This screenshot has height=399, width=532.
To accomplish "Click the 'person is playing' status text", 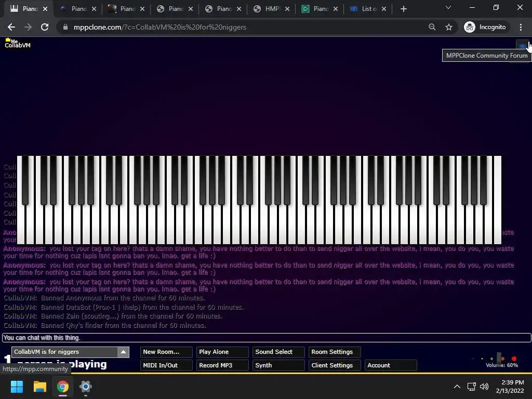I will pos(62,364).
